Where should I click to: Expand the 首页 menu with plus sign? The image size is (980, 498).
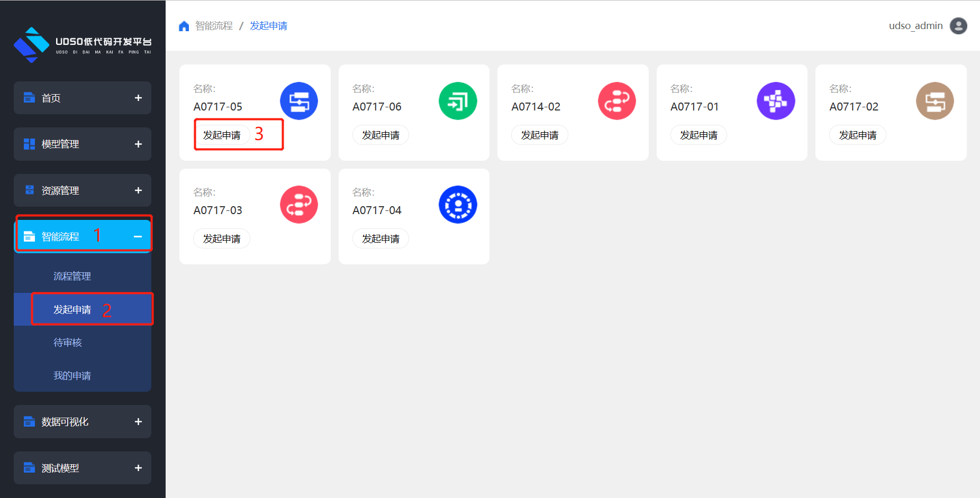(x=138, y=98)
